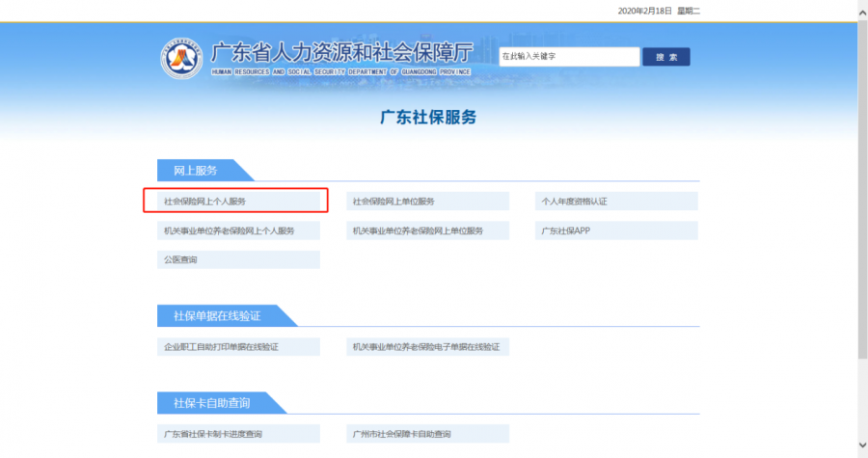Open 个人年度资格认证 link
The height and width of the screenshot is (458, 868).
[x=616, y=202]
